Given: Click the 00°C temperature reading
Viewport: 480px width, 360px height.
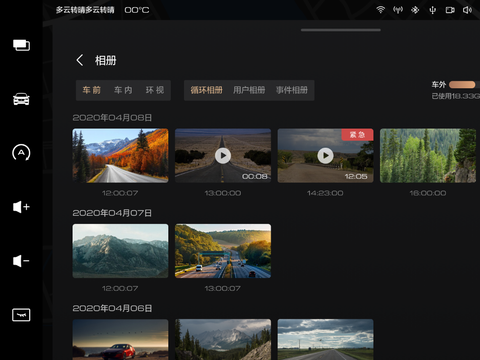Looking at the screenshot, I should 137,10.
